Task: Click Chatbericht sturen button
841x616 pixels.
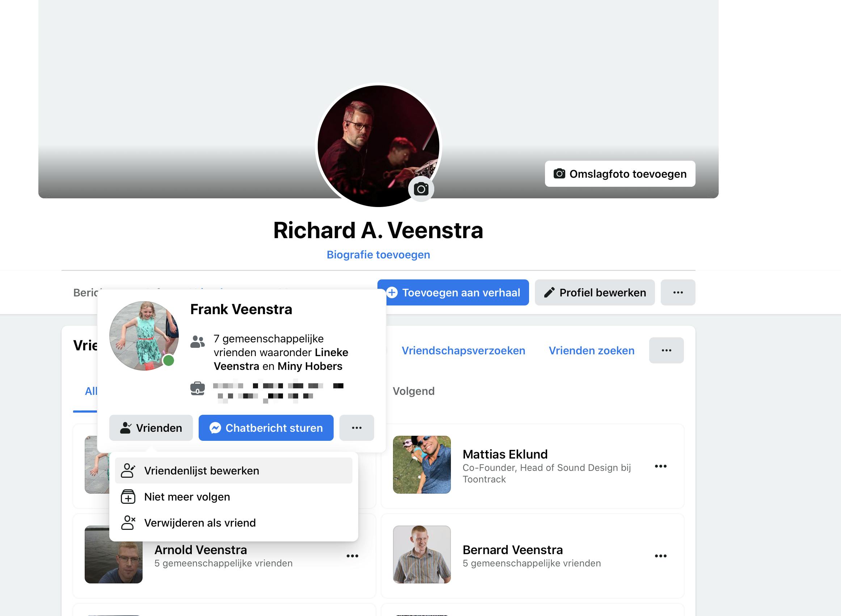Action: [x=266, y=428]
